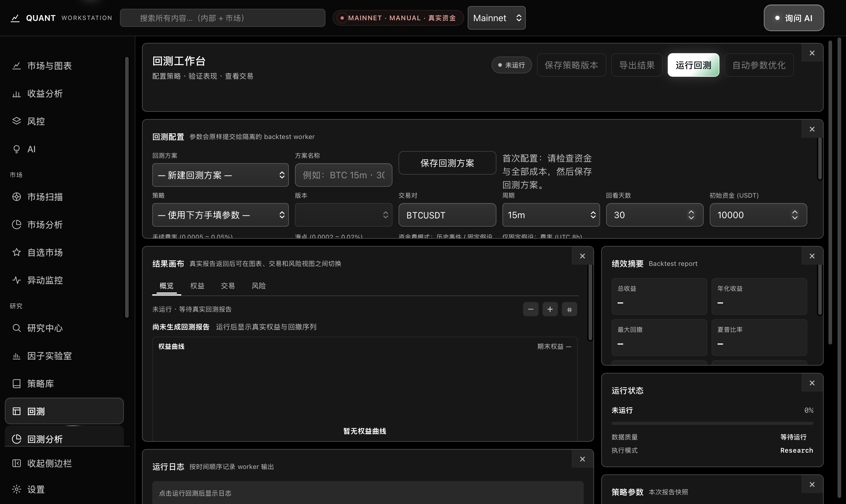Open 风控 risk control section
The image size is (846, 504).
64,121
